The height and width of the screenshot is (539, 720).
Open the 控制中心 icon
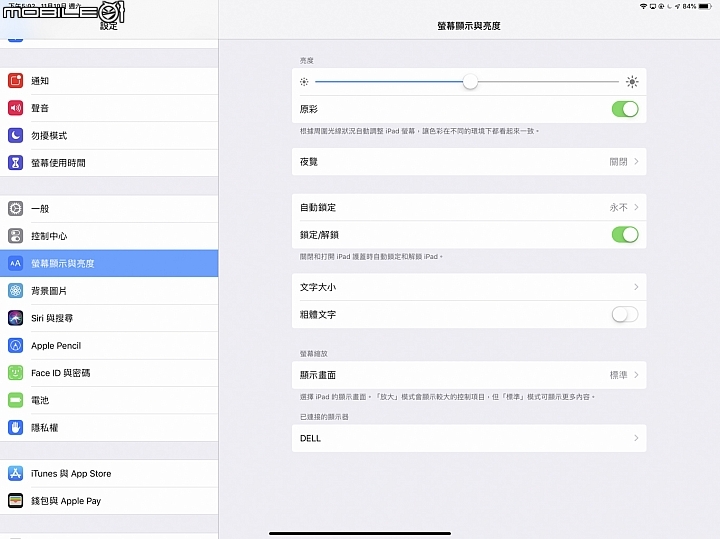(x=15, y=236)
